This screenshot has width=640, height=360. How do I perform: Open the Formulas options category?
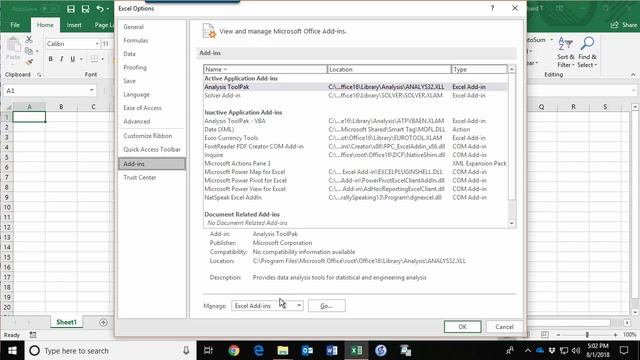(136, 40)
